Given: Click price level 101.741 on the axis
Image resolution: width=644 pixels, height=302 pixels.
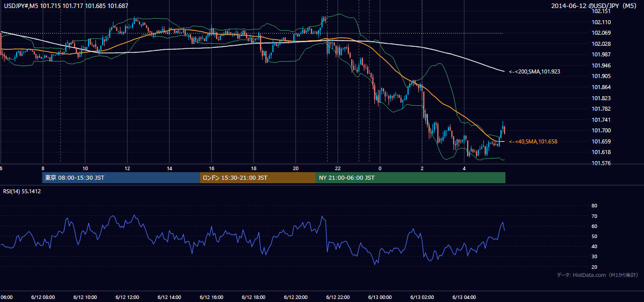Looking at the screenshot, I should (601, 120).
